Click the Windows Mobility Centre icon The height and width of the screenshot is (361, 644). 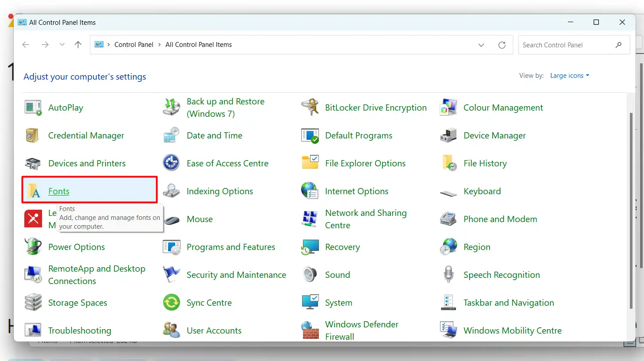pyautogui.click(x=448, y=330)
